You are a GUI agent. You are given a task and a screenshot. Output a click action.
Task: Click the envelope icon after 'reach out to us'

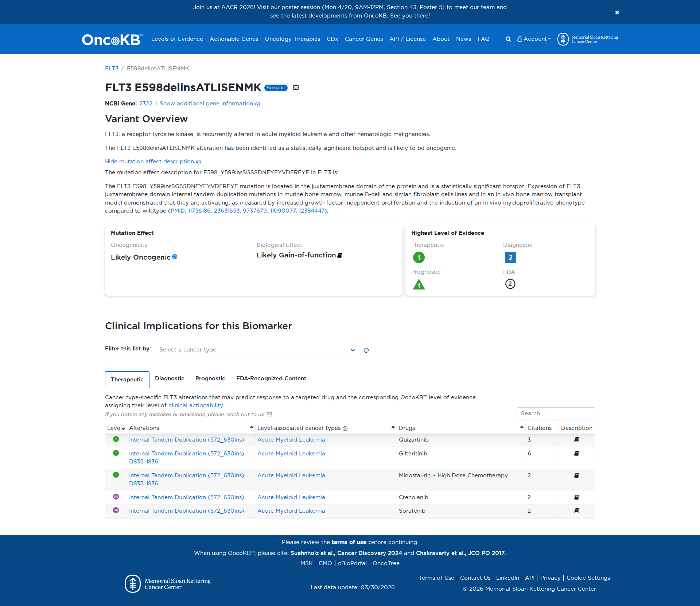269,414
